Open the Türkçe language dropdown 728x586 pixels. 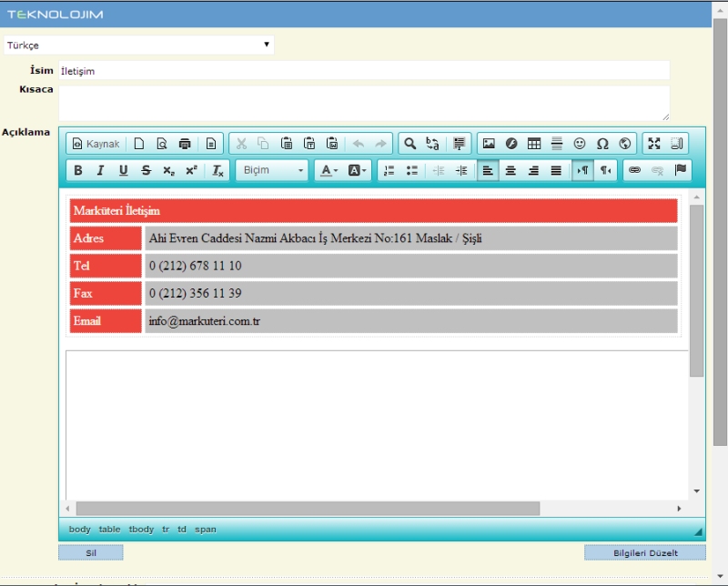click(139, 45)
